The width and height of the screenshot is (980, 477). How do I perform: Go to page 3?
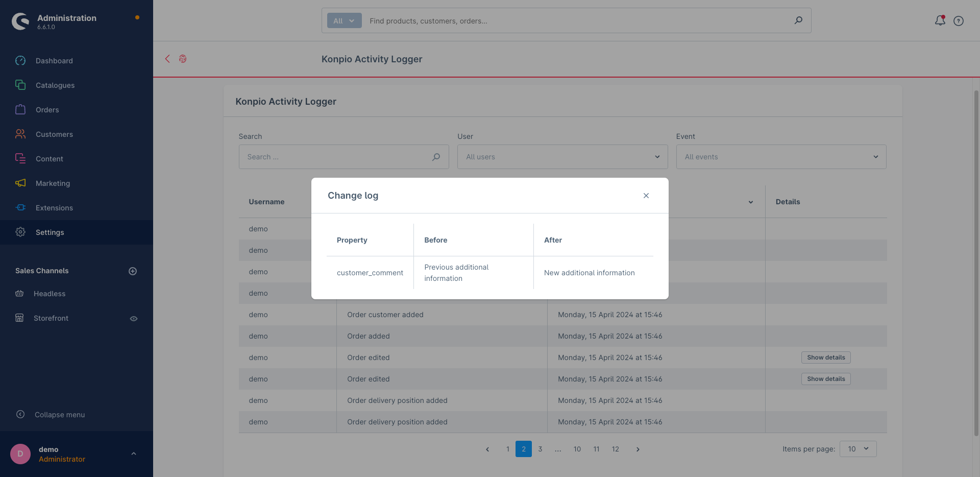tap(540, 449)
